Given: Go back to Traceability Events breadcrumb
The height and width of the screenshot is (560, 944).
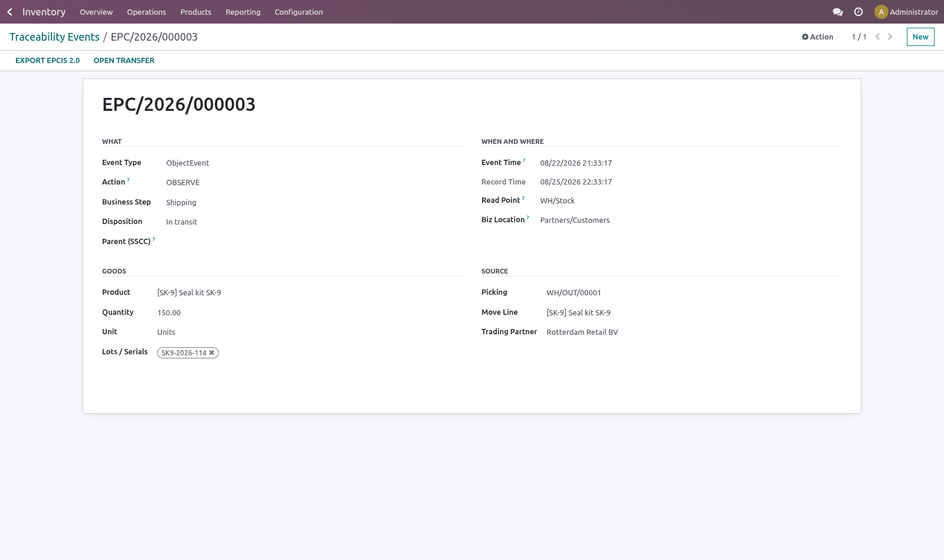Looking at the screenshot, I should click(54, 37).
